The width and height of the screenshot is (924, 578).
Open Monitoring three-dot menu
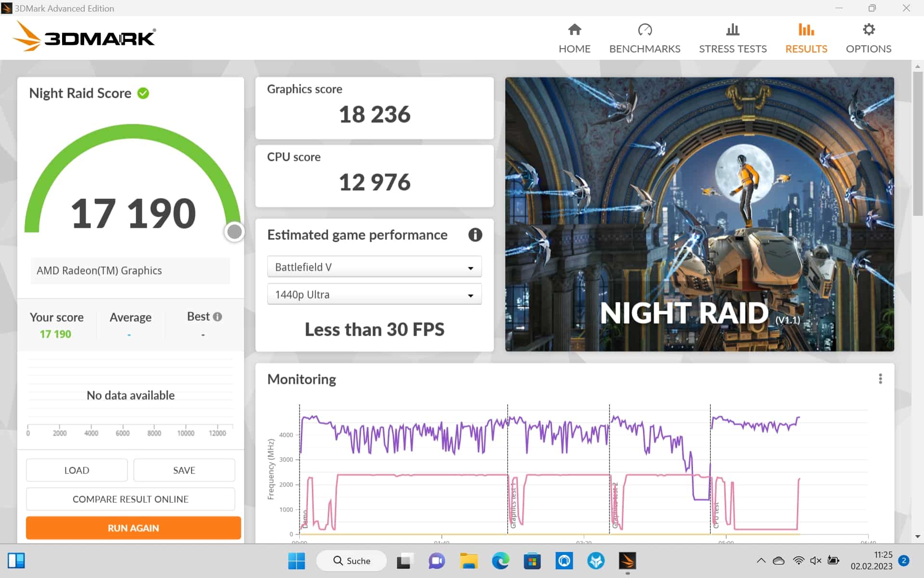(x=880, y=379)
